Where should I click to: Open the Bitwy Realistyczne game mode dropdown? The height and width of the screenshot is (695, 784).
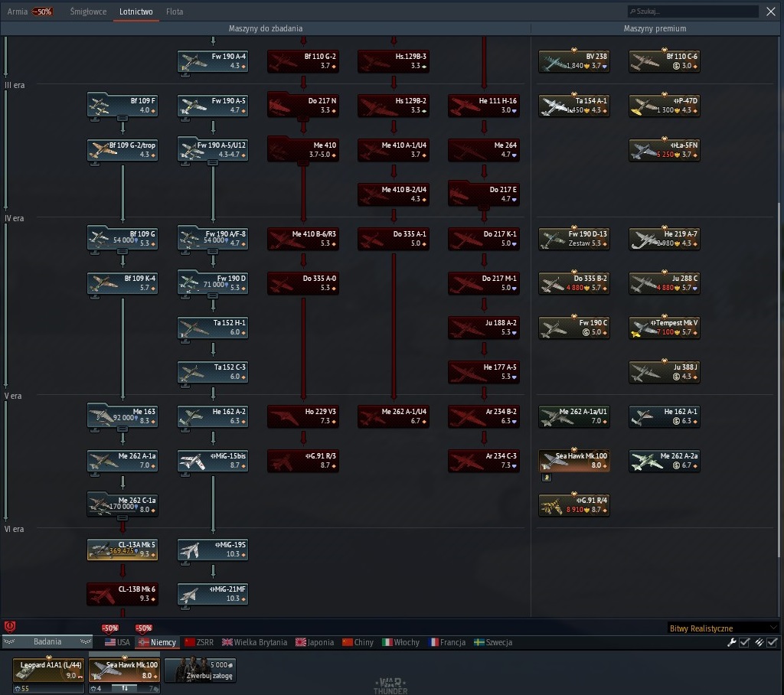pos(723,628)
